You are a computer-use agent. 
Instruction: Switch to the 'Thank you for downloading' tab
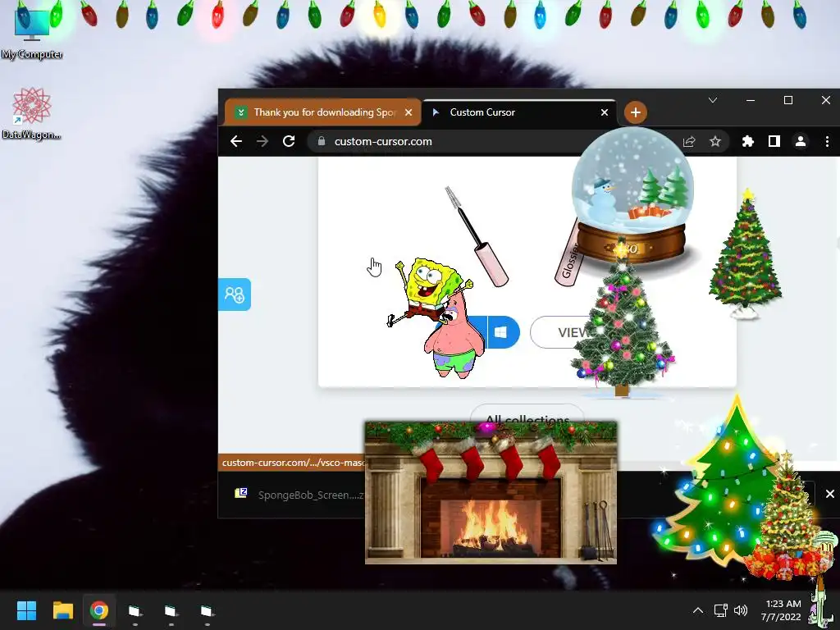323,112
